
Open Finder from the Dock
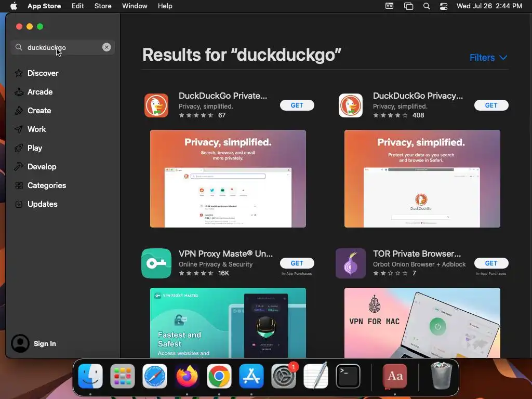(90, 376)
